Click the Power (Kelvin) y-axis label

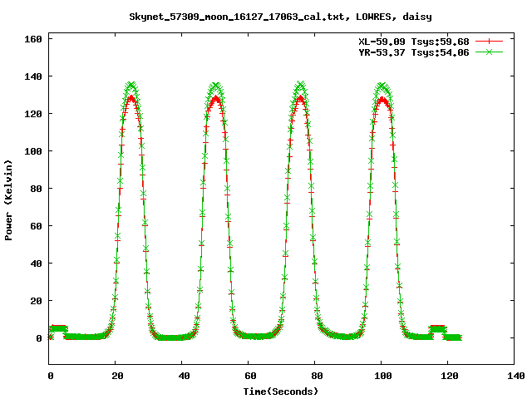8,200
